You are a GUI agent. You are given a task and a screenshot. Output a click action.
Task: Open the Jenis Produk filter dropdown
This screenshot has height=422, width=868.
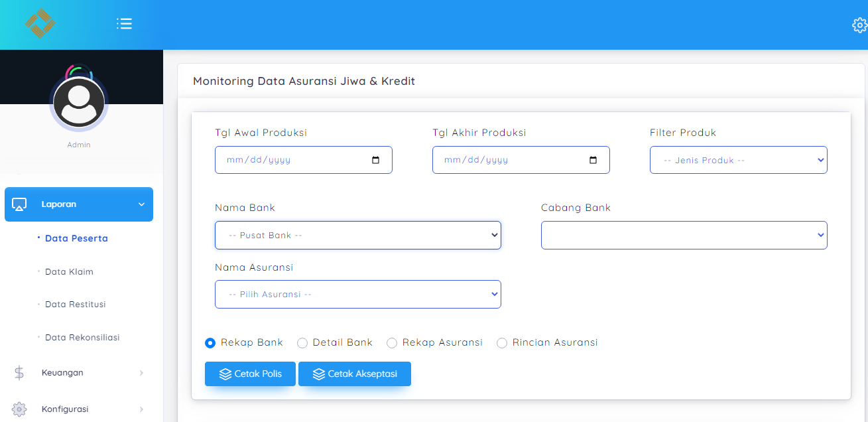point(738,160)
